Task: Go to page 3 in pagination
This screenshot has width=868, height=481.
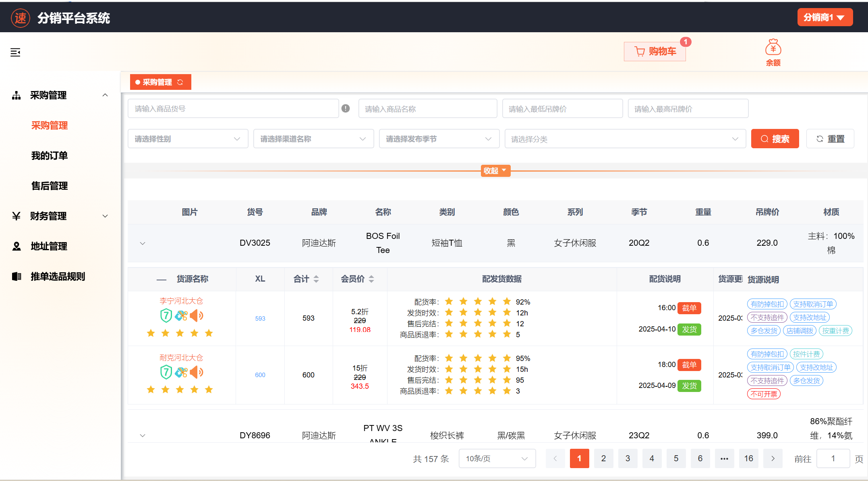Action: pyautogui.click(x=628, y=458)
